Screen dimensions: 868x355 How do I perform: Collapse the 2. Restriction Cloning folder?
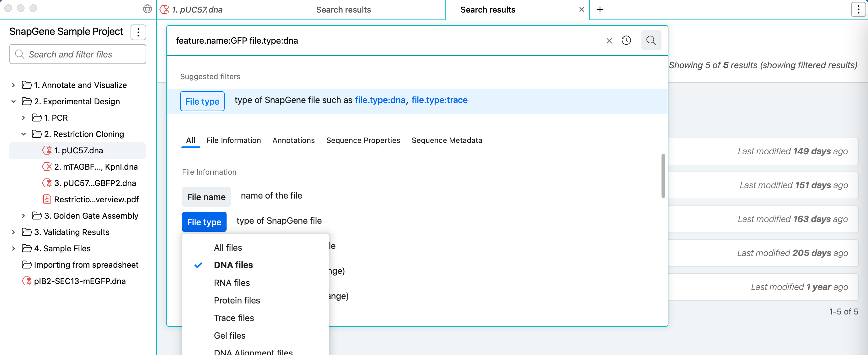point(23,134)
